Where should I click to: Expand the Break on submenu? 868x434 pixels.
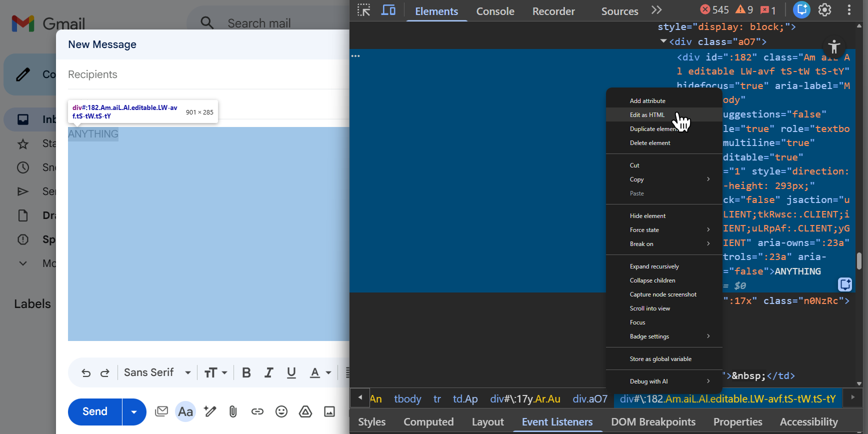(x=664, y=244)
